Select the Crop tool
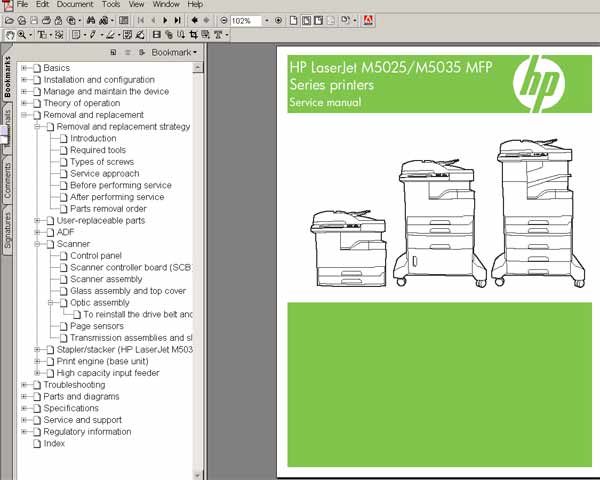Viewport: 600px width, 480px height. 193,35
